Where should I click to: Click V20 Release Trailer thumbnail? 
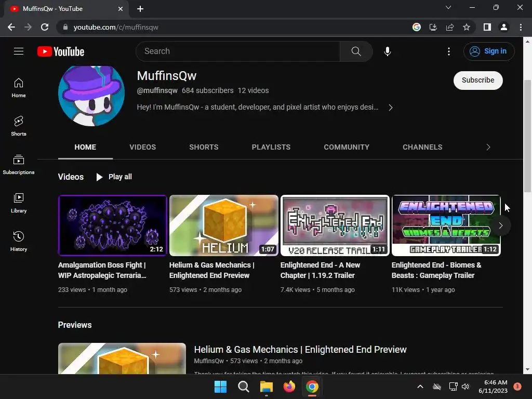click(x=335, y=225)
